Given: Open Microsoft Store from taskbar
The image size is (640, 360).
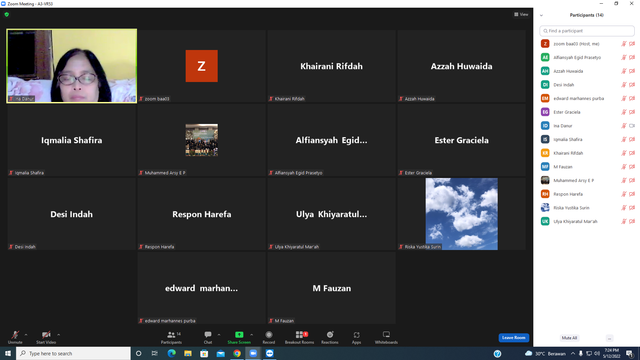Looking at the screenshot, I should click(x=204, y=353).
